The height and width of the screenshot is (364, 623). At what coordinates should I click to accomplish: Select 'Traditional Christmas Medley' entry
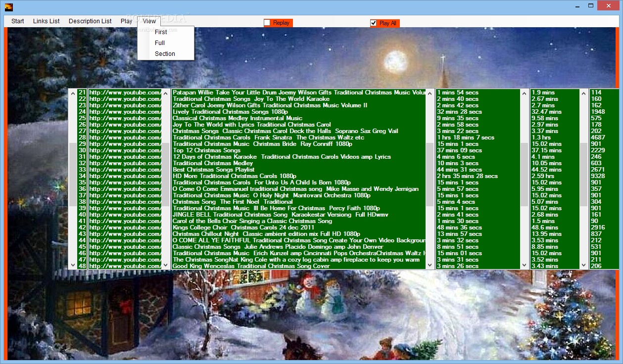[213, 163]
